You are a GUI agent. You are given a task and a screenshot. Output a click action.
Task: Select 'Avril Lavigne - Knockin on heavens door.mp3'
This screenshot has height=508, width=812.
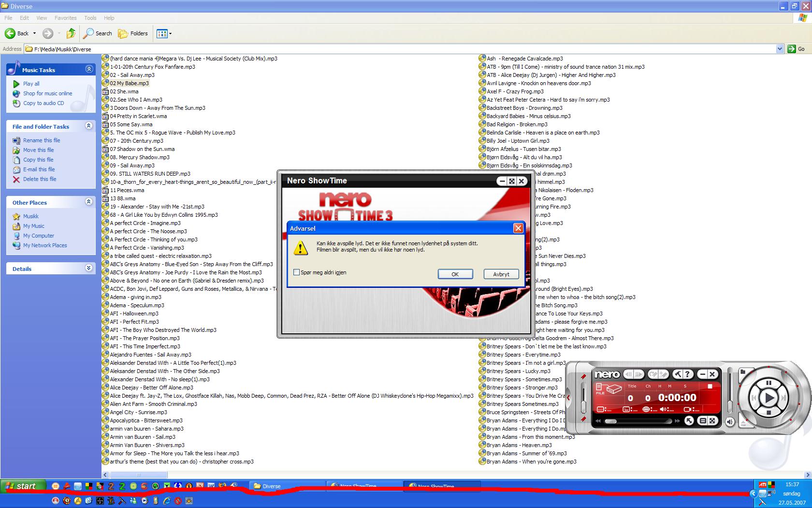click(539, 83)
